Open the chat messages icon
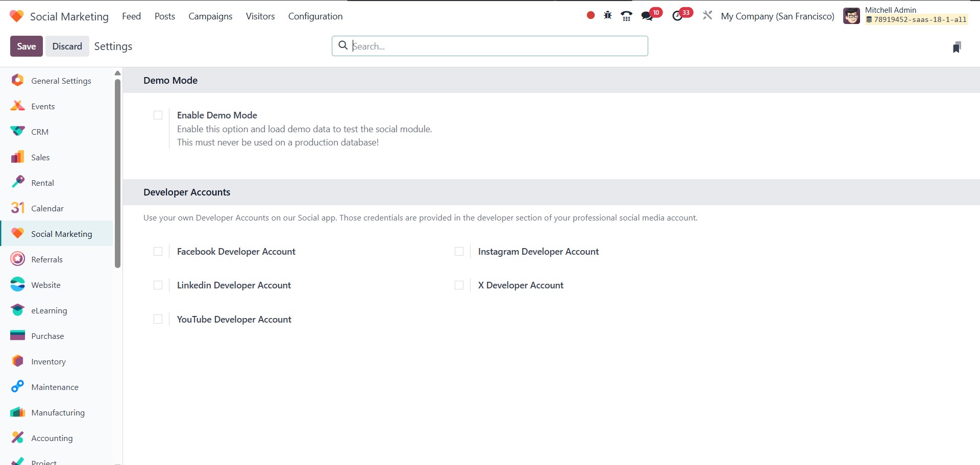Viewport: 980px width, 465px height. tap(647, 16)
